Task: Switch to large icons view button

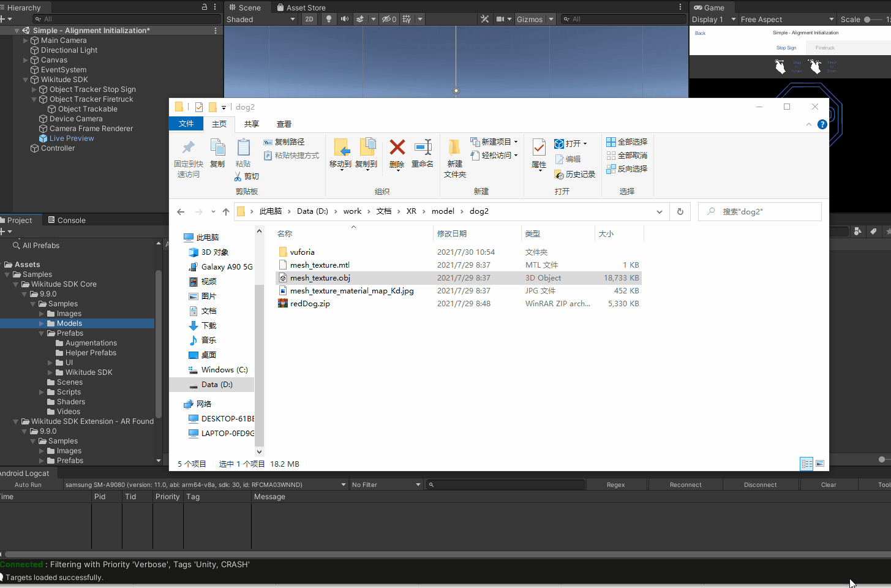Action: pyautogui.click(x=820, y=464)
